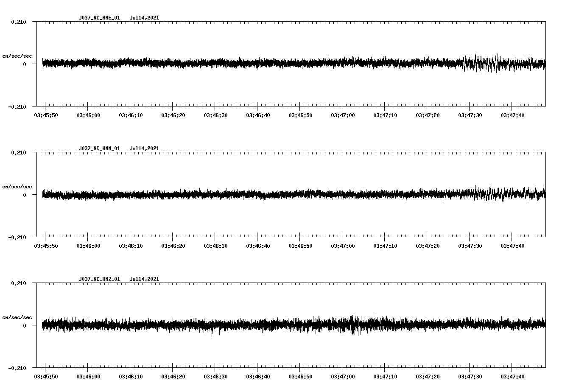Click the cm/sec/sec unit label on the HNZ plot
The height and width of the screenshot is (392, 576).
coord(17,317)
